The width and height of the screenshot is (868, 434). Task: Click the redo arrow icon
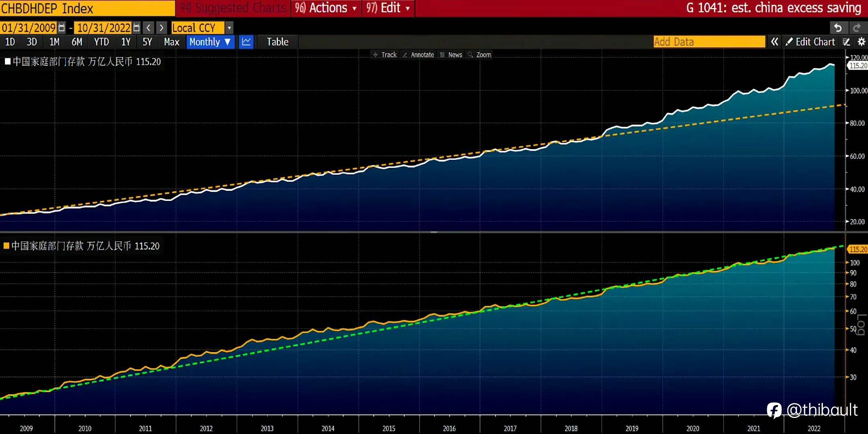click(x=857, y=28)
